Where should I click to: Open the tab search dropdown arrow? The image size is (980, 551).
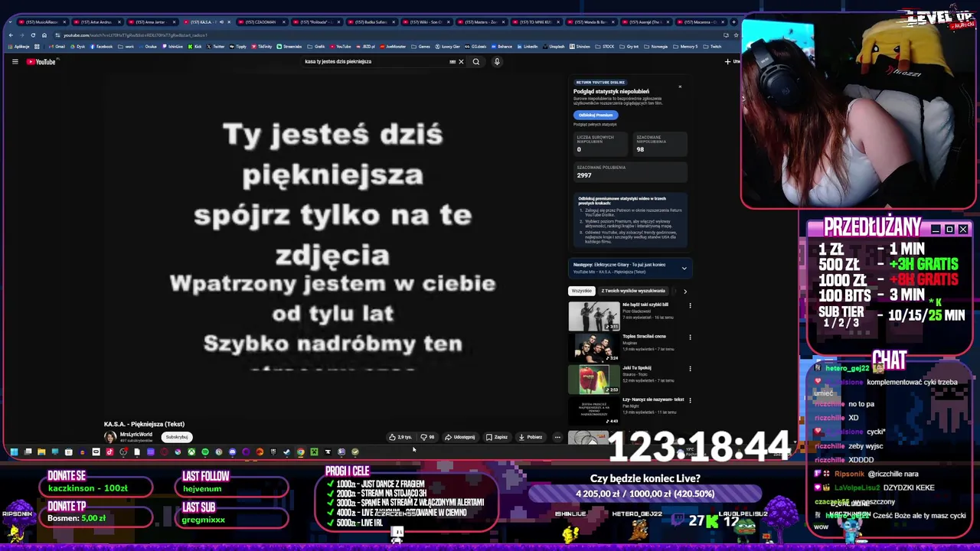10,22
